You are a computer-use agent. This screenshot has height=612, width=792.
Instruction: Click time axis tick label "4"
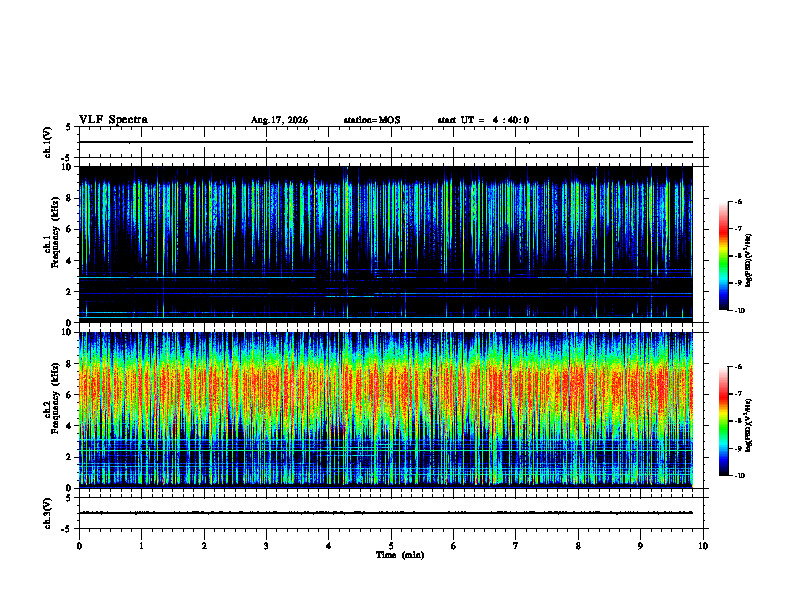[329, 546]
